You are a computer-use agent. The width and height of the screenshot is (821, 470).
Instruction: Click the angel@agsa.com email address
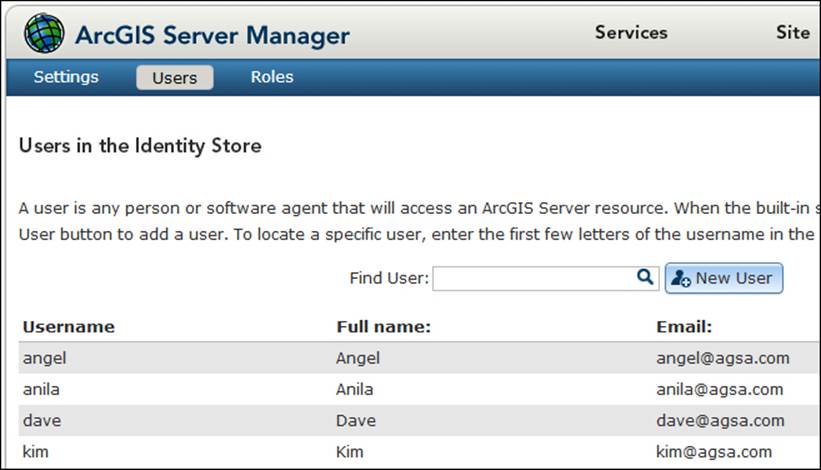(x=722, y=358)
